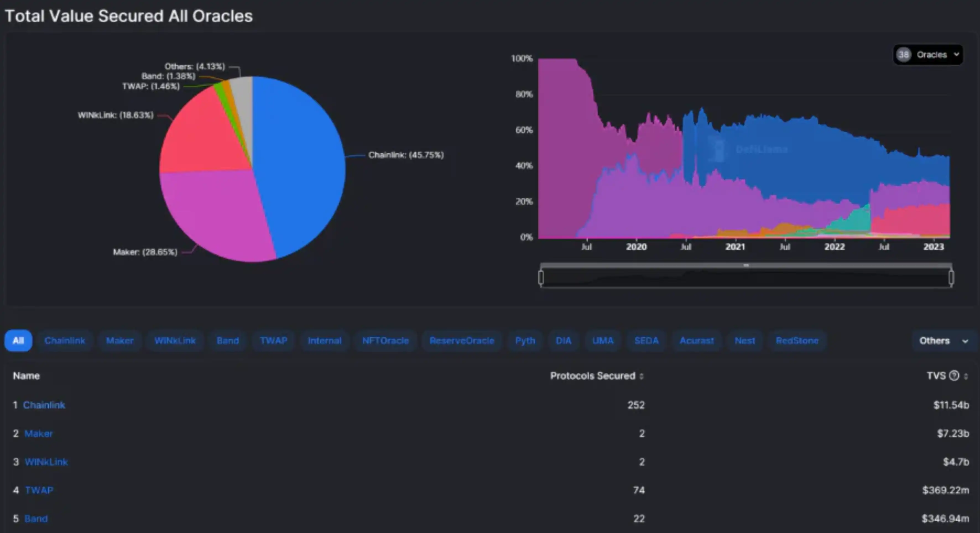
Task: Click the 38 count badge in Oracles selector
Action: coord(904,55)
